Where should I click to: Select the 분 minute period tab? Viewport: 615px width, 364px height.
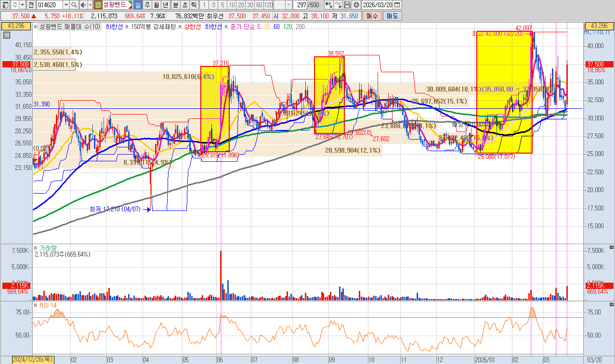pyautogui.click(x=175, y=5)
